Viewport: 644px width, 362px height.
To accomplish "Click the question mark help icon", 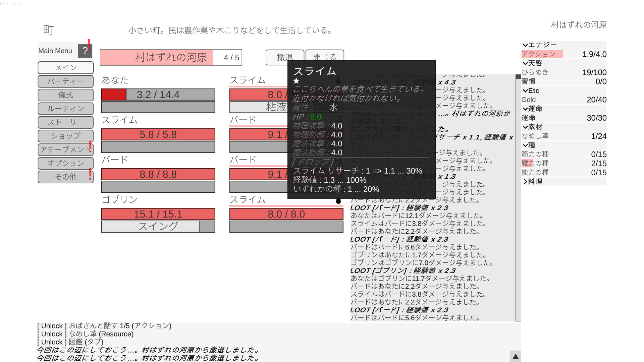I will (85, 51).
